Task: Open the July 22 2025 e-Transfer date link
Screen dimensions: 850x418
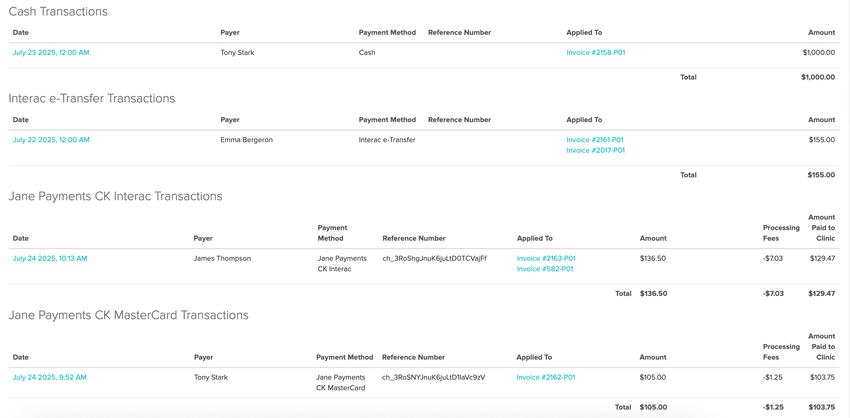Action: pos(51,140)
